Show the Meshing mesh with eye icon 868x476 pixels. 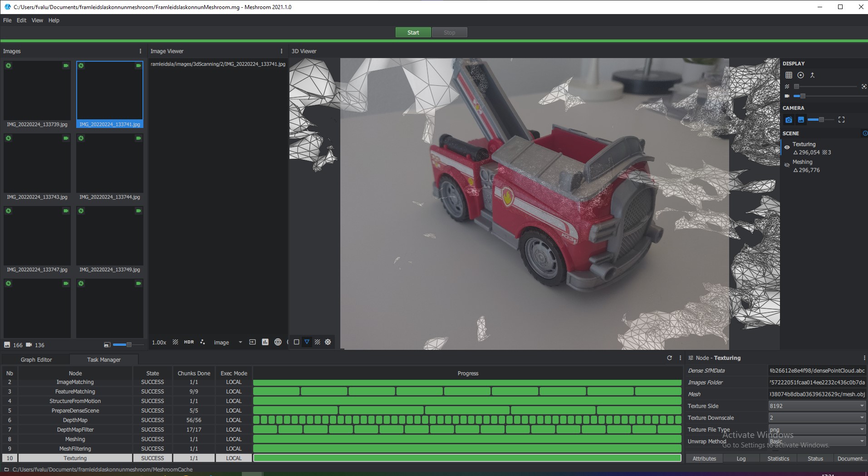787,165
